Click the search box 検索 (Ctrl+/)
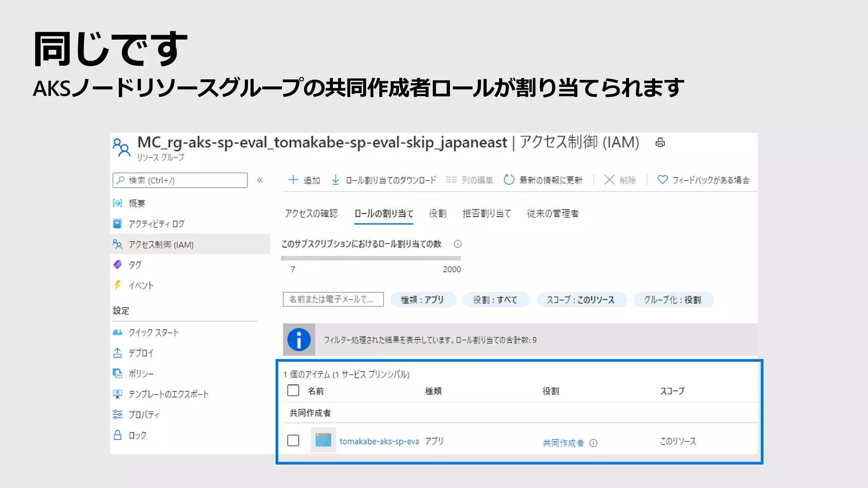Image resolution: width=868 pixels, height=488 pixels. (180, 180)
